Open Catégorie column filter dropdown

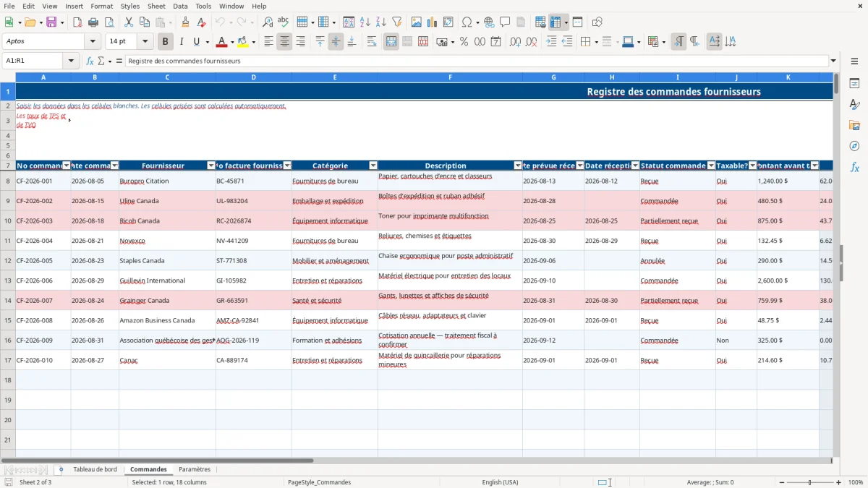point(373,166)
